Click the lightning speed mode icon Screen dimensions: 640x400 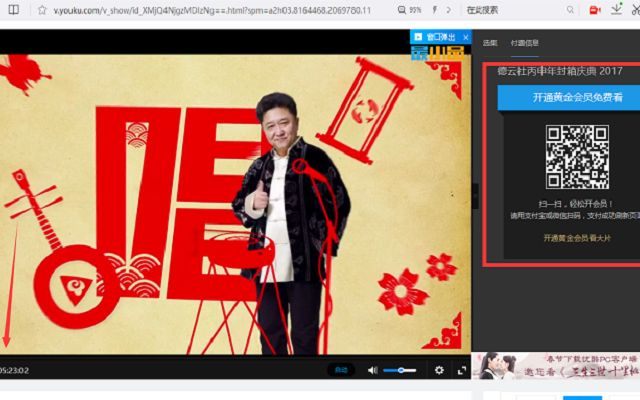pos(435,10)
